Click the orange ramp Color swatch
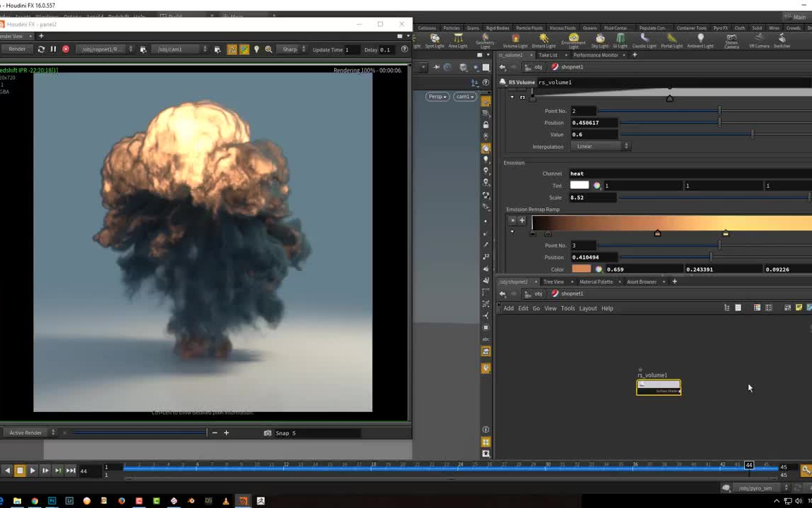 pyautogui.click(x=581, y=269)
